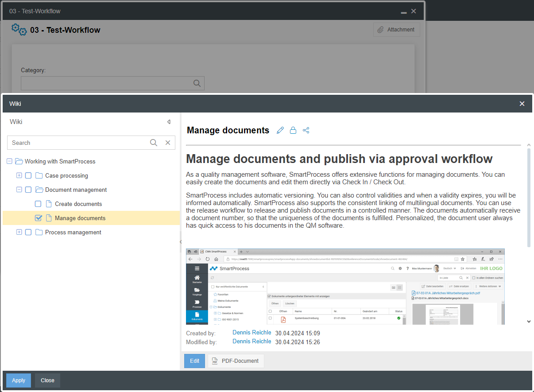Click into the Wiki Search input field
The image size is (534, 392).
click(77, 143)
